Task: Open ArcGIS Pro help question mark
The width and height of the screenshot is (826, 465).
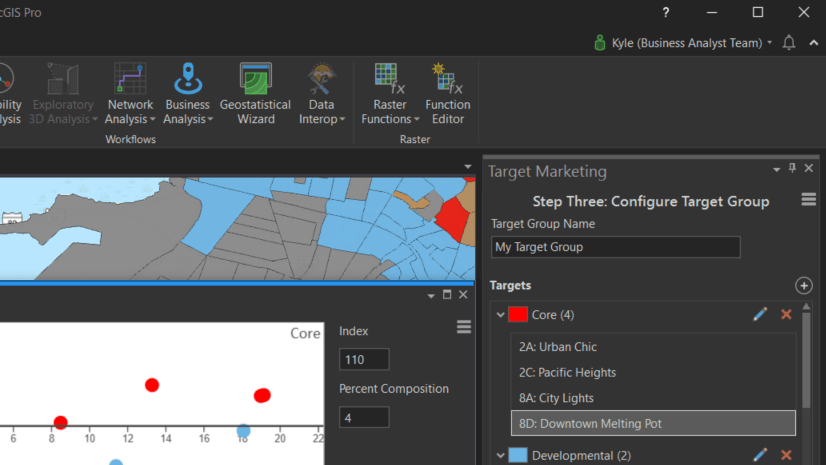Action: (666, 12)
